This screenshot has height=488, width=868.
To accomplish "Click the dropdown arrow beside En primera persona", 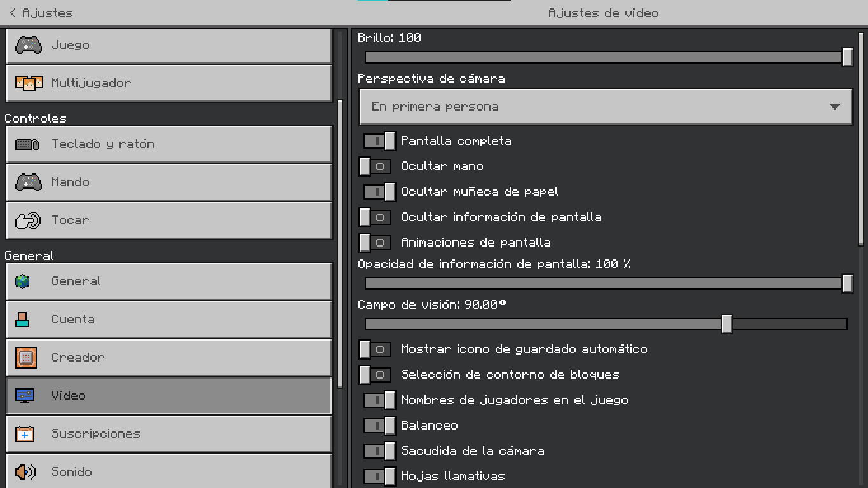I will click(835, 107).
